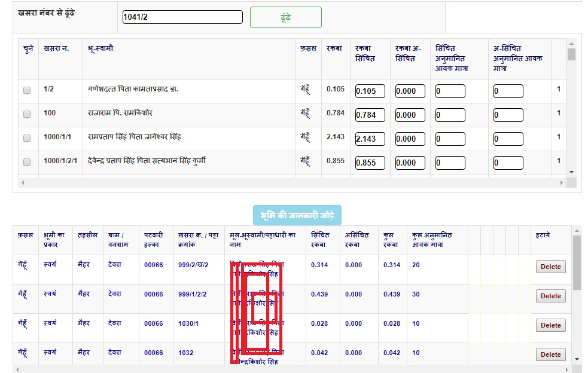Check the box for khasra 1/2 row
The width and height of the screenshot is (588, 373).
27,91
